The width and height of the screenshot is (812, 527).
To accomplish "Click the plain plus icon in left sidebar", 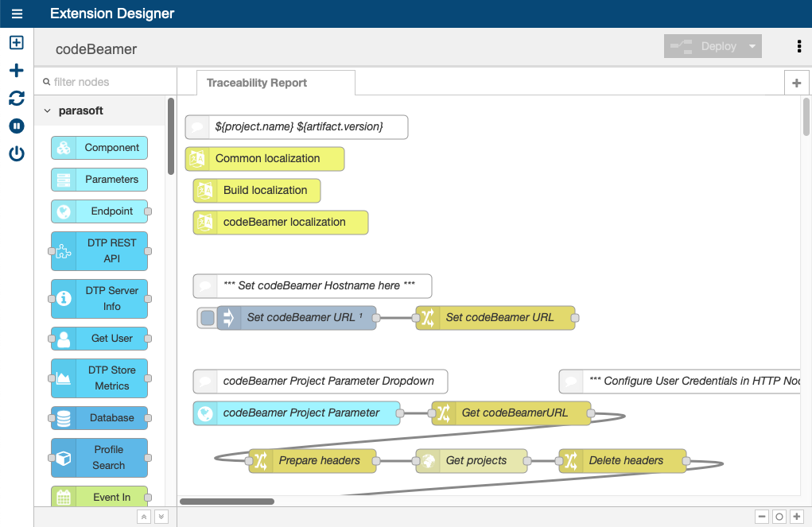I will point(17,71).
